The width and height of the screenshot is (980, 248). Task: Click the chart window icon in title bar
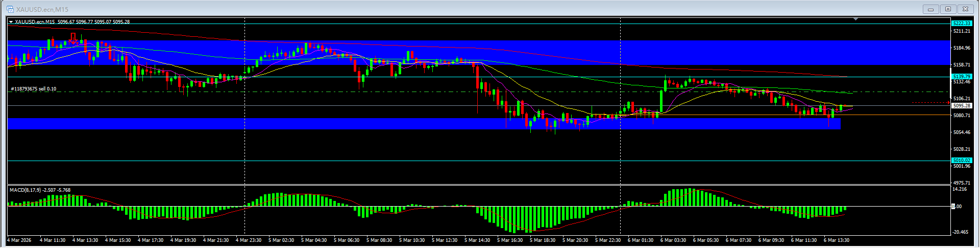point(10,9)
